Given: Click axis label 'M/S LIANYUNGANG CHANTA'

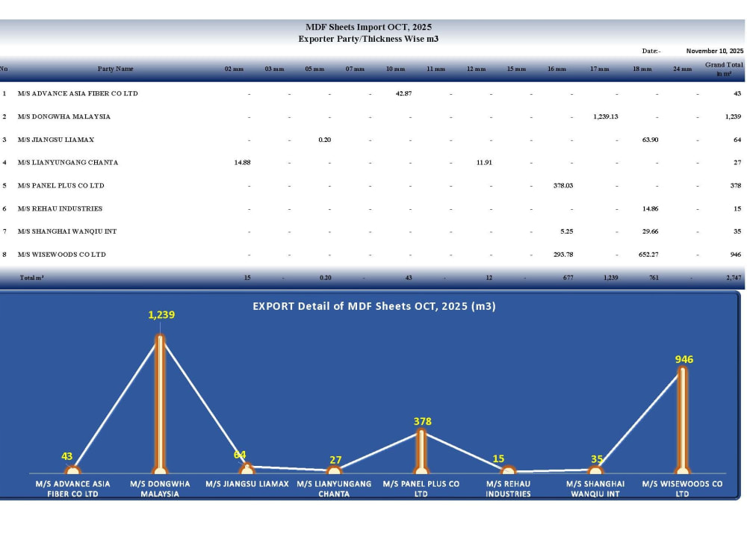Looking at the screenshot, I should tap(334, 489).
